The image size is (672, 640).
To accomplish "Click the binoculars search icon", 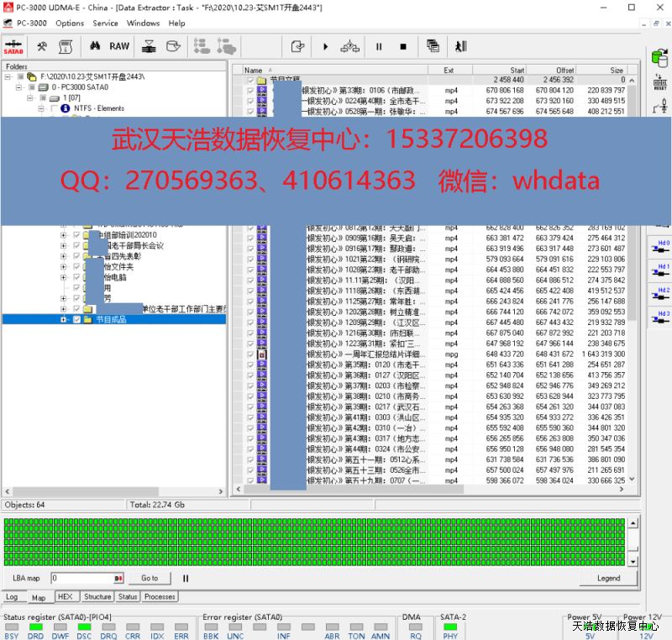I will tap(95, 46).
